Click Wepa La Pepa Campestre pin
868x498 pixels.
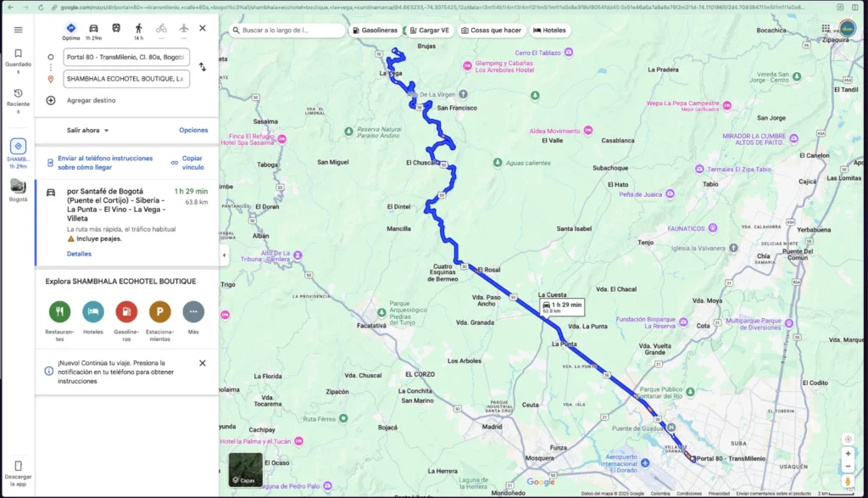click(x=726, y=105)
